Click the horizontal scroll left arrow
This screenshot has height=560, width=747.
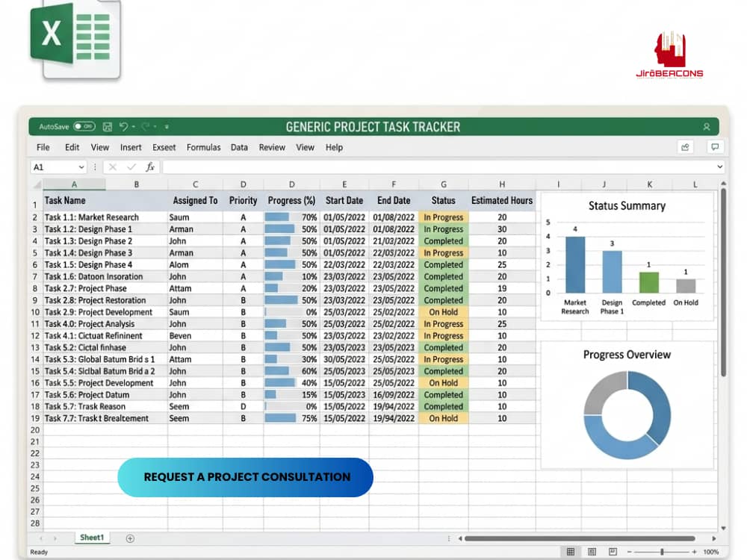(460, 538)
